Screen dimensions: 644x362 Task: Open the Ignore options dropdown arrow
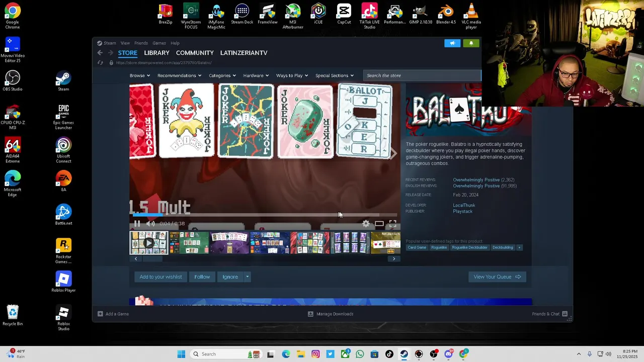pos(247,277)
